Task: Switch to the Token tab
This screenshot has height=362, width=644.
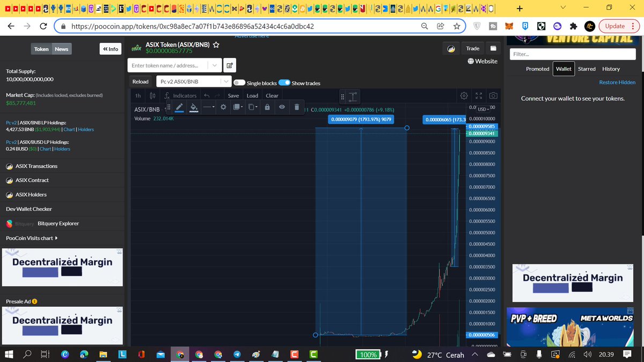Action: pos(41,49)
